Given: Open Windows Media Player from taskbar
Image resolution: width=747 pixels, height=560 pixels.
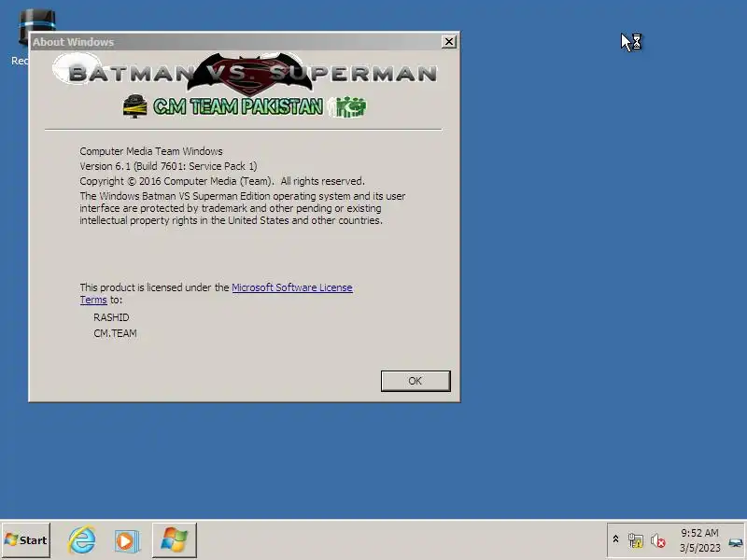Looking at the screenshot, I should click(127, 541).
